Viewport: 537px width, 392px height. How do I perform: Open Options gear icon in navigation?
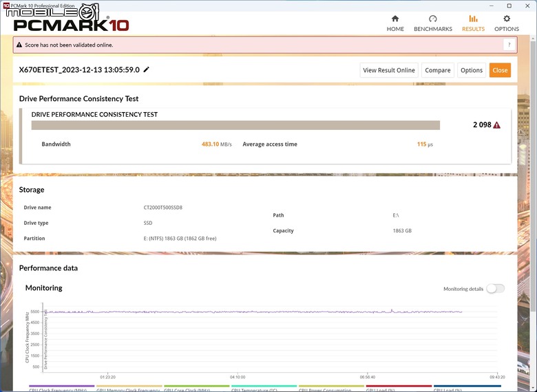(507, 19)
